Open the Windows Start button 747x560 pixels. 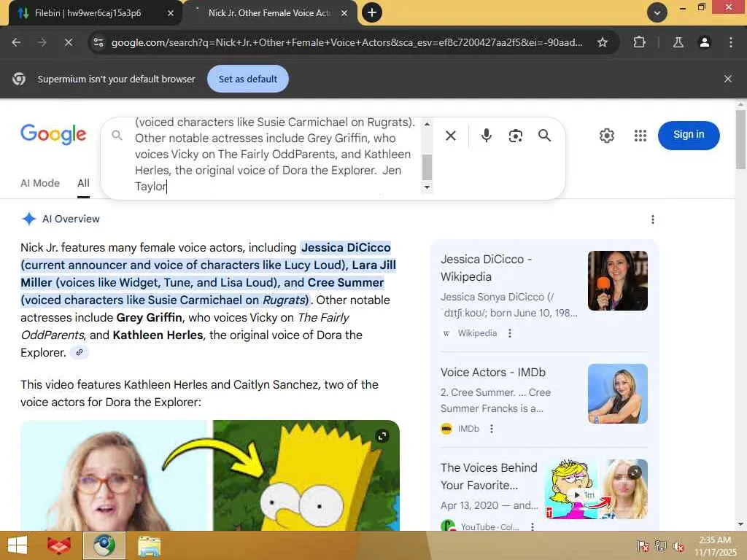point(18,545)
